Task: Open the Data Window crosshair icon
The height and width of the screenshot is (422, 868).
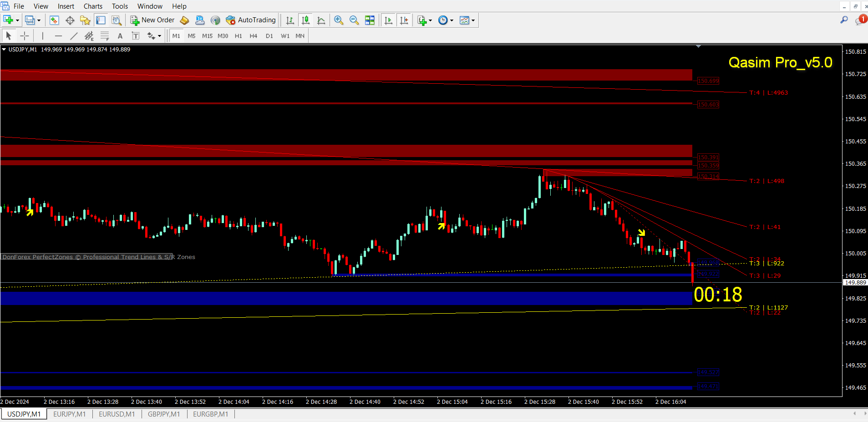Action: coord(70,20)
